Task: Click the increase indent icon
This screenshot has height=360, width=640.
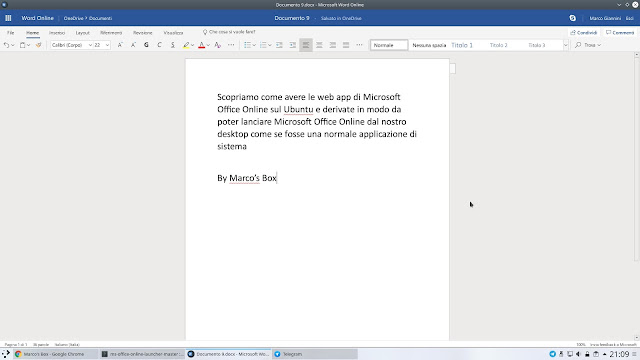Action: click(293, 45)
